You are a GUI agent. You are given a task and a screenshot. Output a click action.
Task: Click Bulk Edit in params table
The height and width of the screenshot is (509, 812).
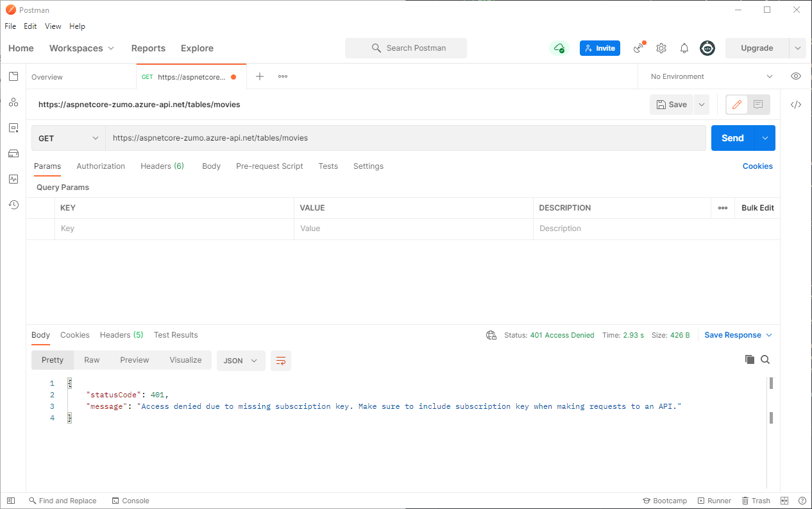(x=757, y=208)
